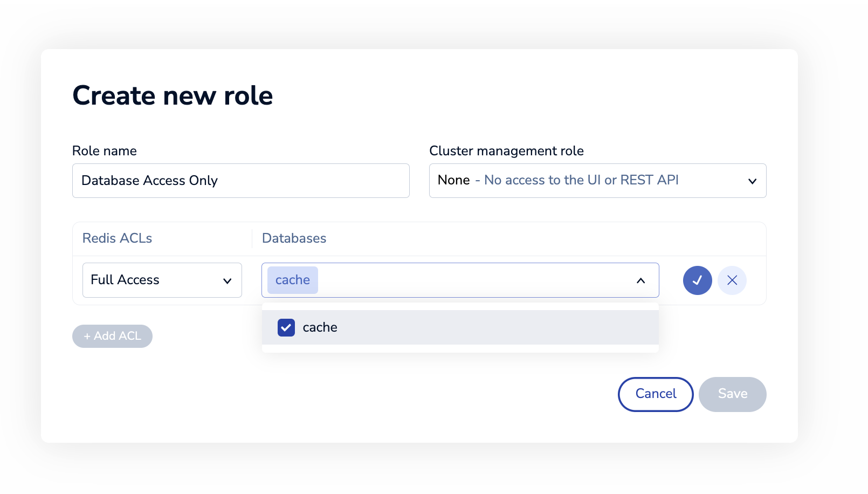
Task: Click the Create new role heading
Action: tap(173, 96)
